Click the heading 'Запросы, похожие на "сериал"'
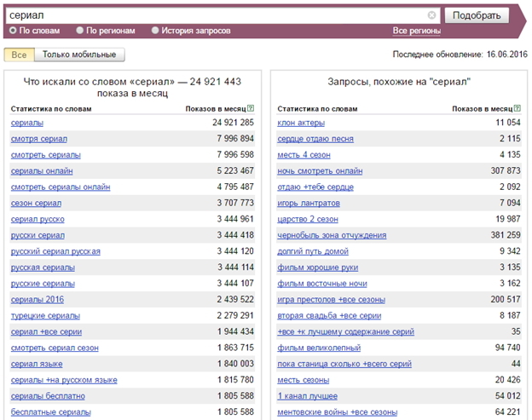Viewport: 532px width, 420px height. point(399,82)
